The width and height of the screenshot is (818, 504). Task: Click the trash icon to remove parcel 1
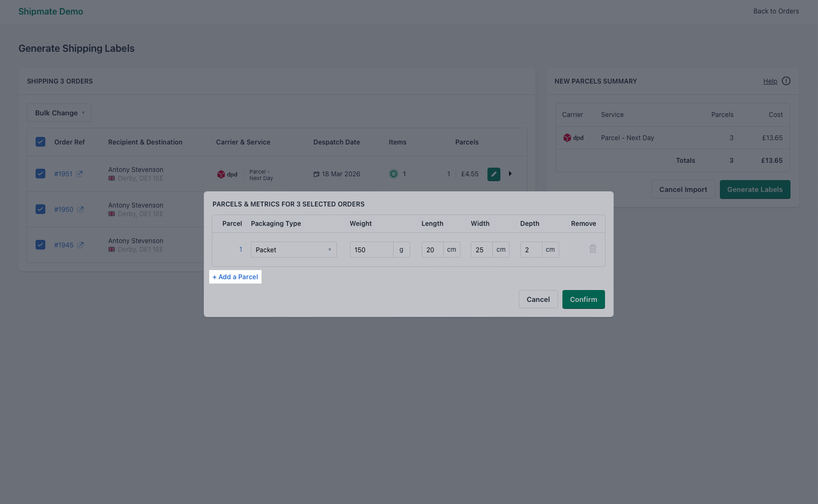[593, 248]
